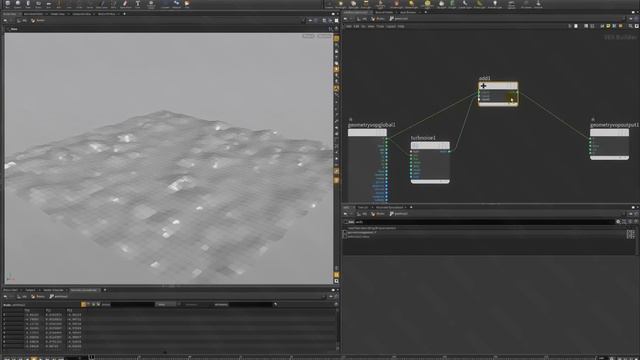Show Points in the geometry spreadsheet
The width and height of the screenshot is (640, 360).
coord(83,304)
